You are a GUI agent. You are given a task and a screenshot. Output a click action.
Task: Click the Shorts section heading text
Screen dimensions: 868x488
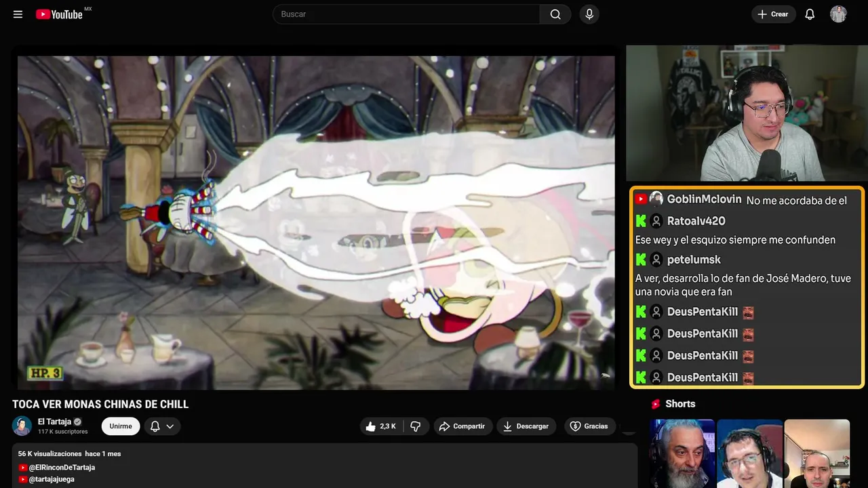tap(680, 404)
